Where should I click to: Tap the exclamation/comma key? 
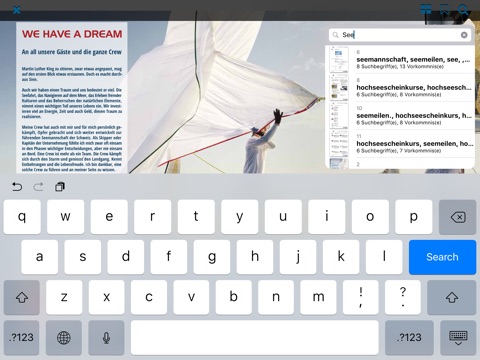point(361,297)
